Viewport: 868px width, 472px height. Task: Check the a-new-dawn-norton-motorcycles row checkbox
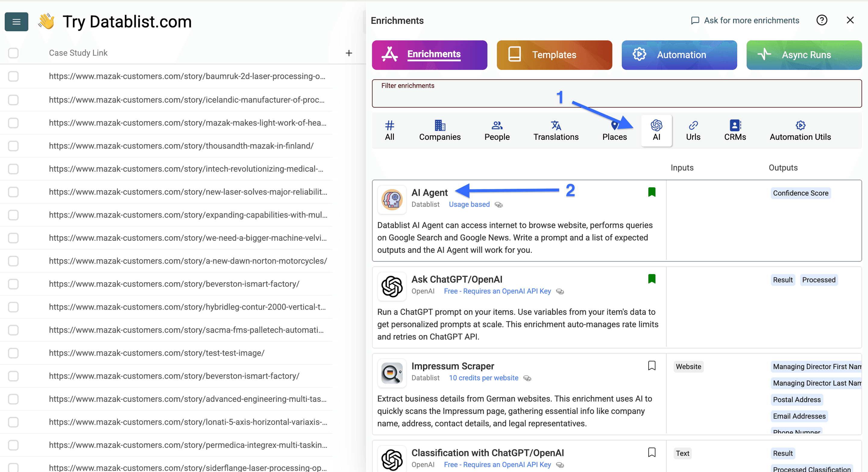pos(13,261)
